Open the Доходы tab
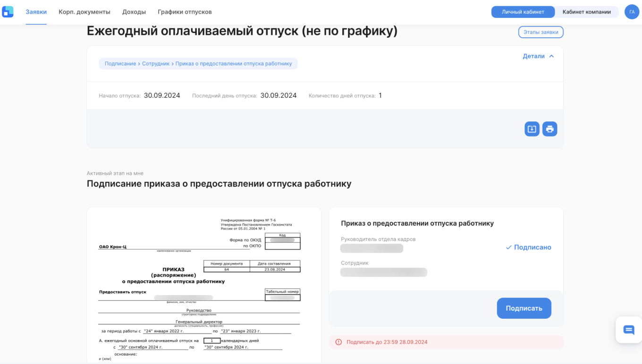 coord(134,12)
